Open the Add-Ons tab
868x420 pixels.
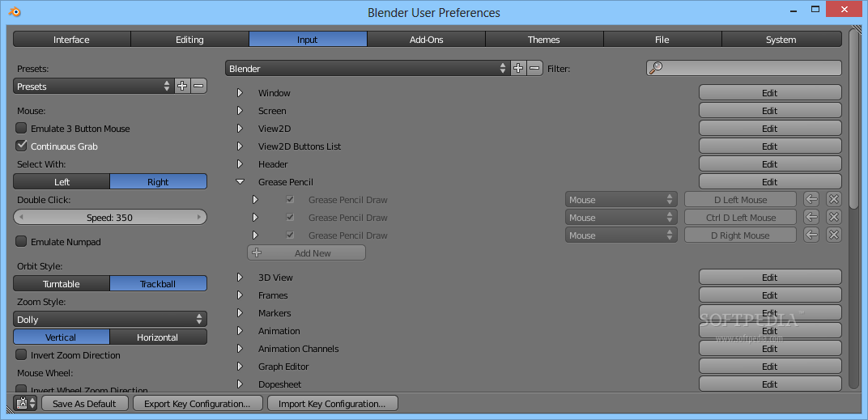[x=426, y=40]
